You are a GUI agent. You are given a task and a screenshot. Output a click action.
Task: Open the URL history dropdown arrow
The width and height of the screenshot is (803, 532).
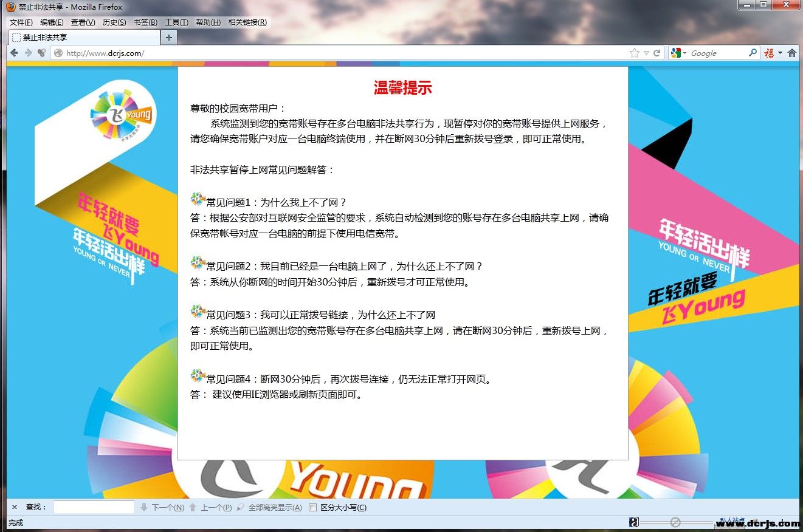coord(646,53)
